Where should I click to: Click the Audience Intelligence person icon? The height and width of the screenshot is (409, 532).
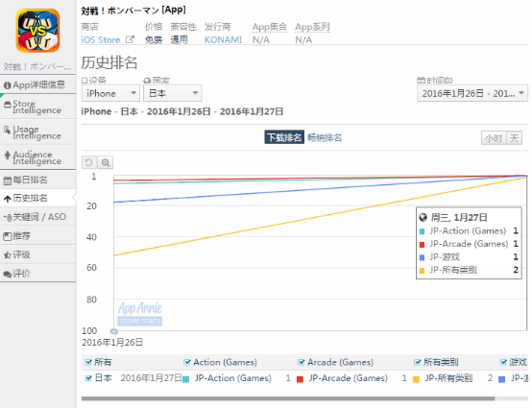point(7,156)
